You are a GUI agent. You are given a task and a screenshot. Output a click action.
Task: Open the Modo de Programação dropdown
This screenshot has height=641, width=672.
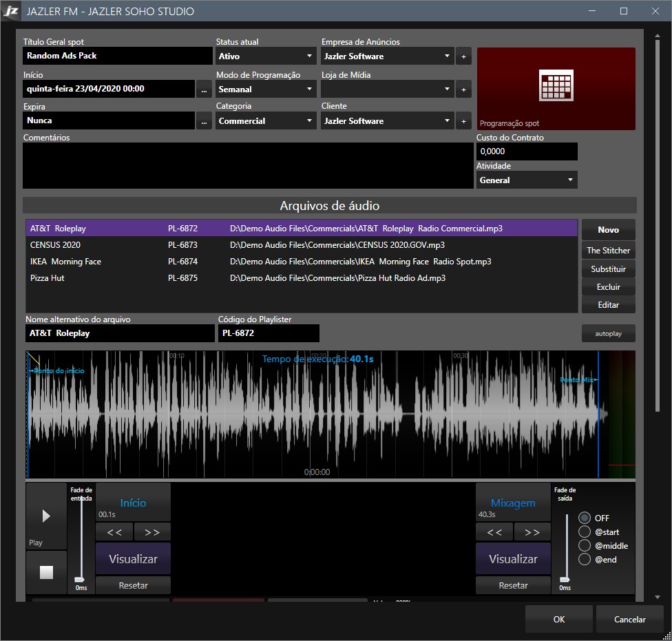pos(266,90)
